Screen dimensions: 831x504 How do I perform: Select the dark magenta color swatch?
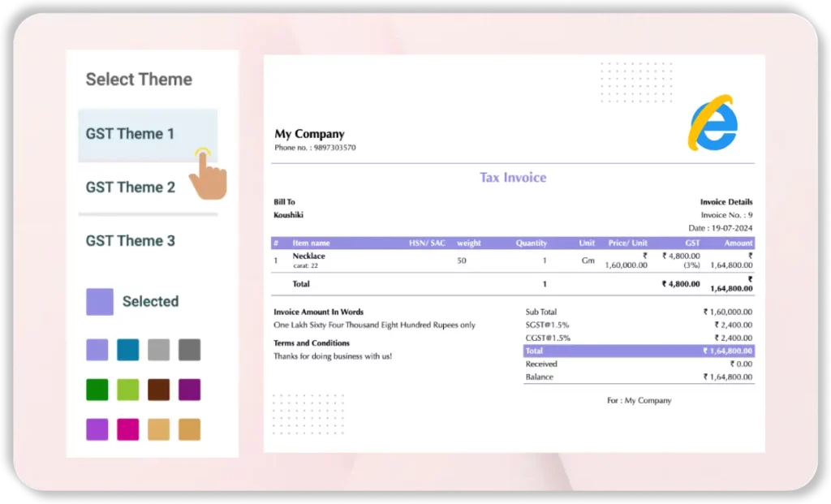pyautogui.click(x=189, y=389)
